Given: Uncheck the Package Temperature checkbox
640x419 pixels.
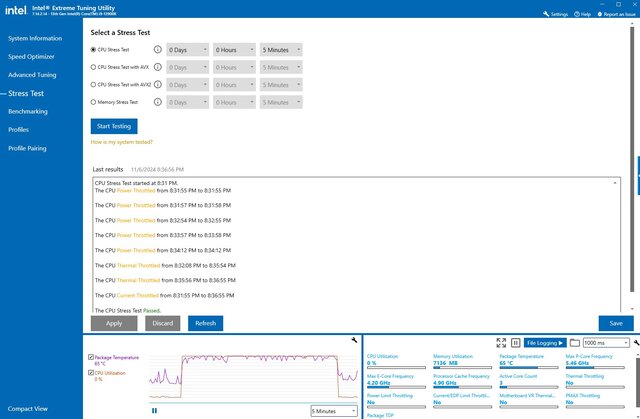Looking at the screenshot, I should pos(93,356).
